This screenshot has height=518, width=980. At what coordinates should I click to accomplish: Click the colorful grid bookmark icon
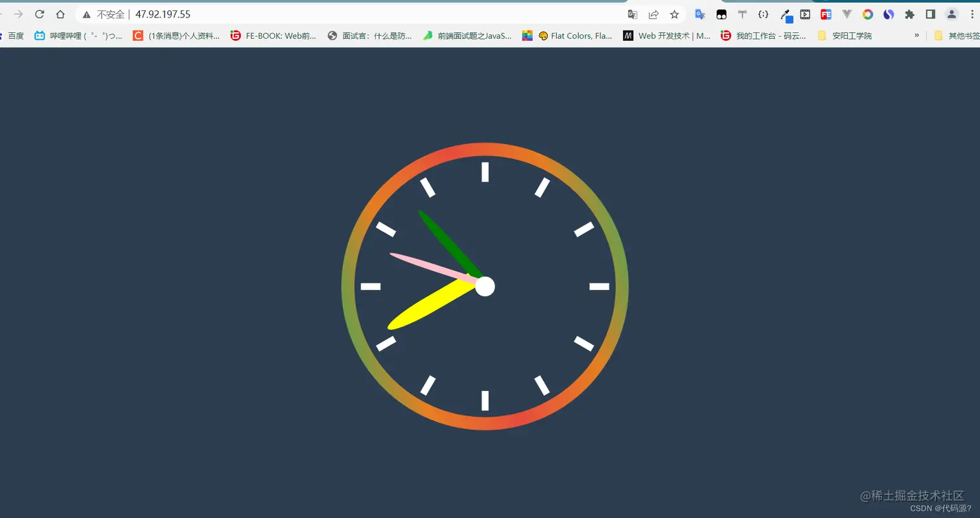point(527,36)
